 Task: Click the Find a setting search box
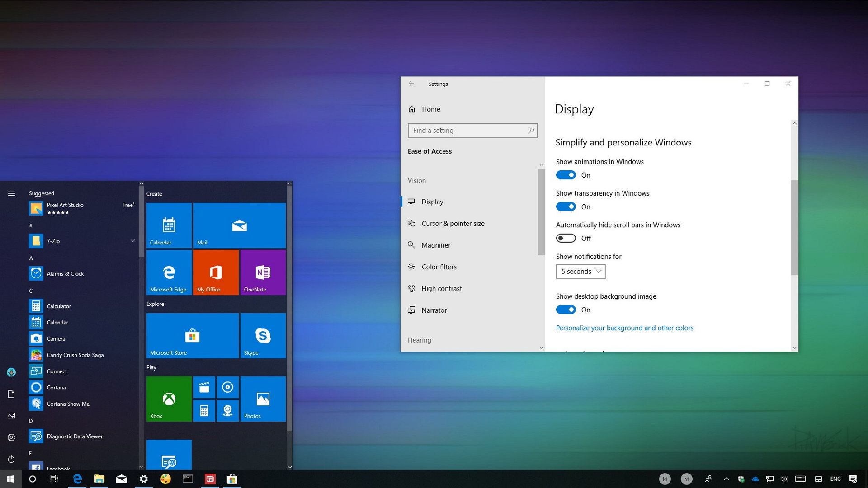tap(472, 130)
